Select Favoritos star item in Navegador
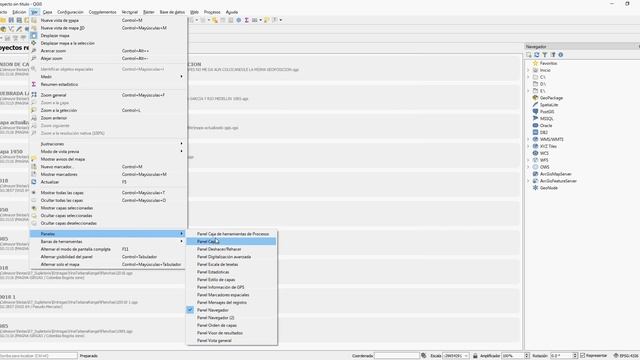Viewport: 640px width, 360px height. pos(548,63)
